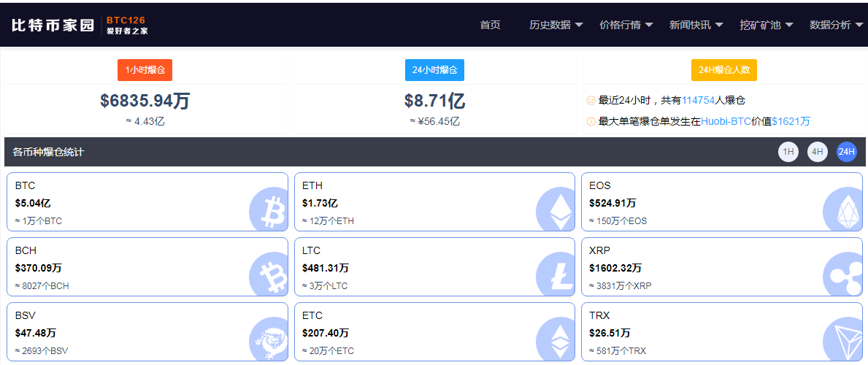Click the ETC $207.40万 amount
This screenshot has width=868, height=365.
(x=326, y=333)
